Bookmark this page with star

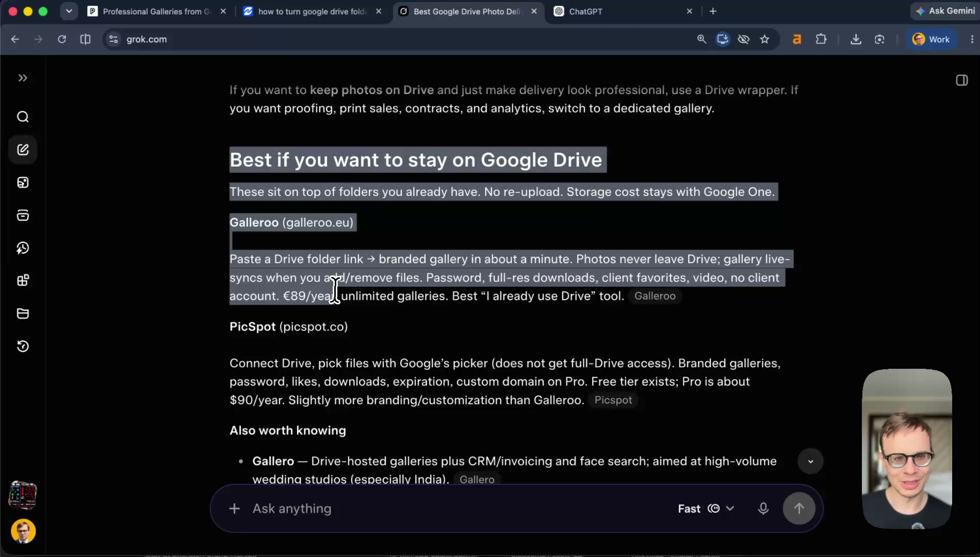[764, 39]
